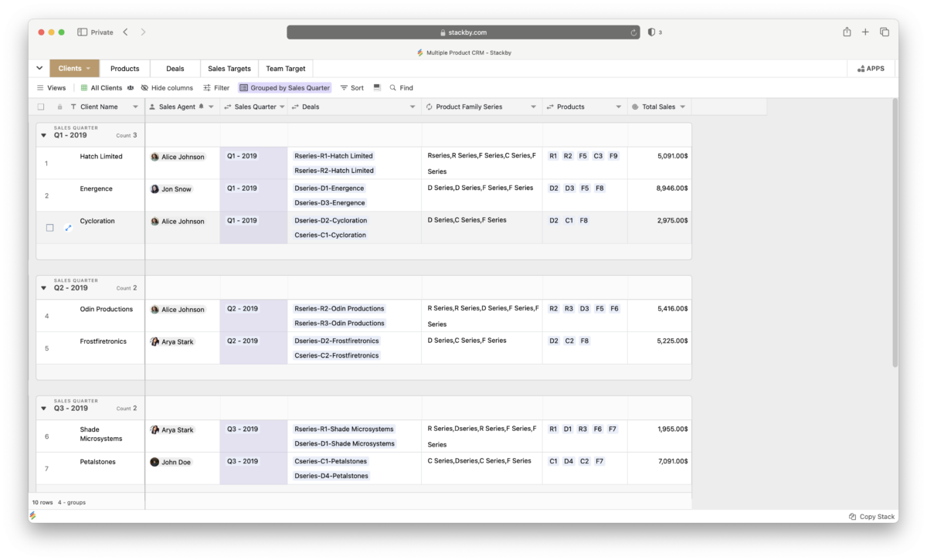927x560 pixels.
Task: Open the Total Sales column dropdown
Action: pos(682,107)
